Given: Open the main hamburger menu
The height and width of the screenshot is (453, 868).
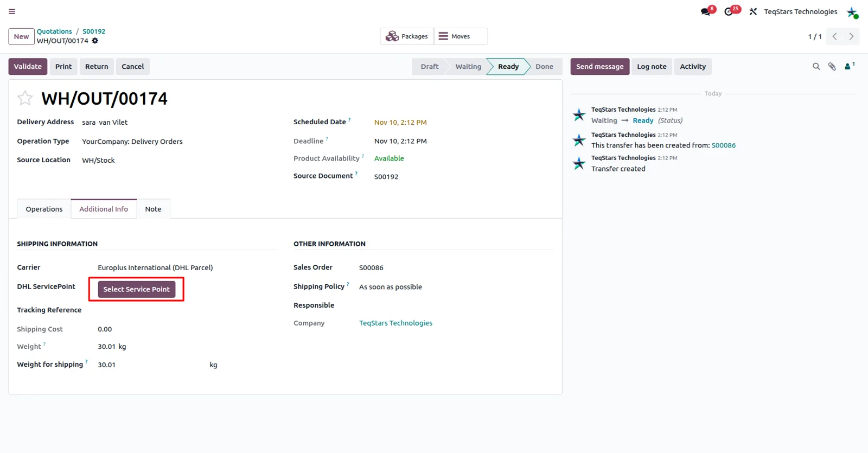Looking at the screenshot, I should (x=12, y=11).
